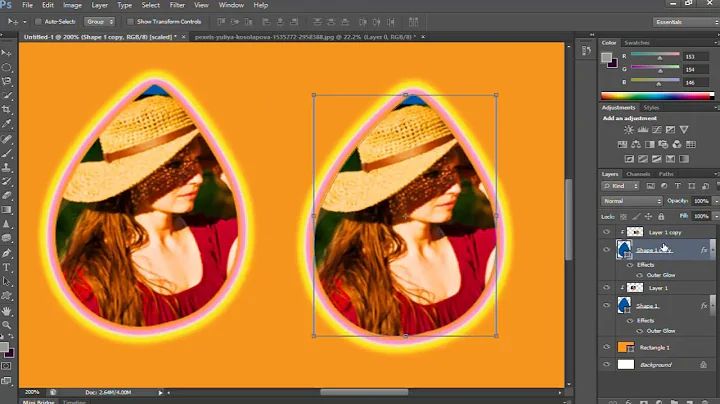720x404 pixels.
Task: Select the Hand tool
Action: click(x=6, y=311)
